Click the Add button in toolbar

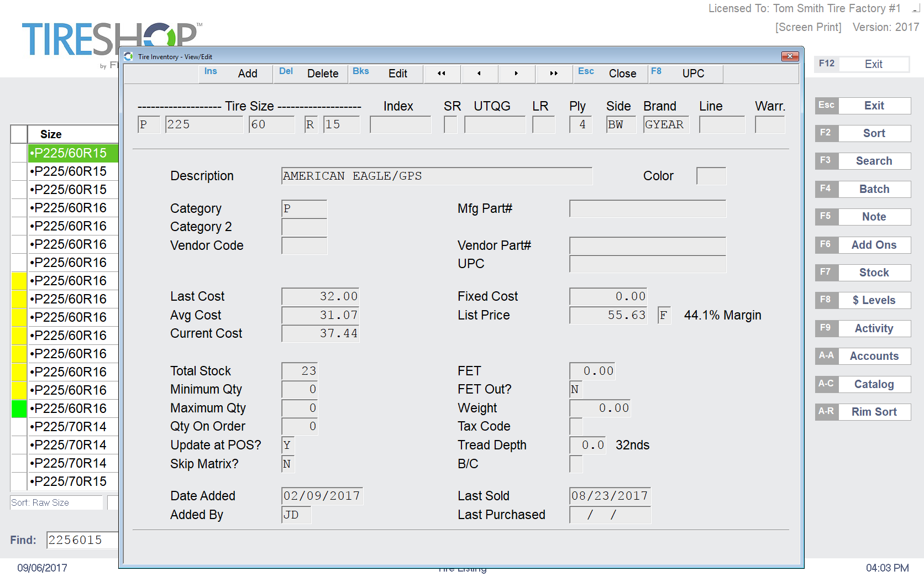click(x=236, y=74)
